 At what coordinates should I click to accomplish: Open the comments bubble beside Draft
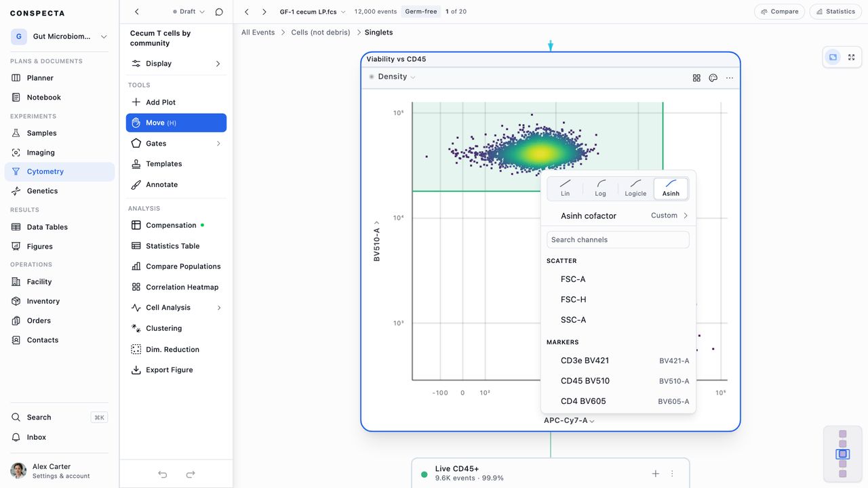tap(219, 12)
